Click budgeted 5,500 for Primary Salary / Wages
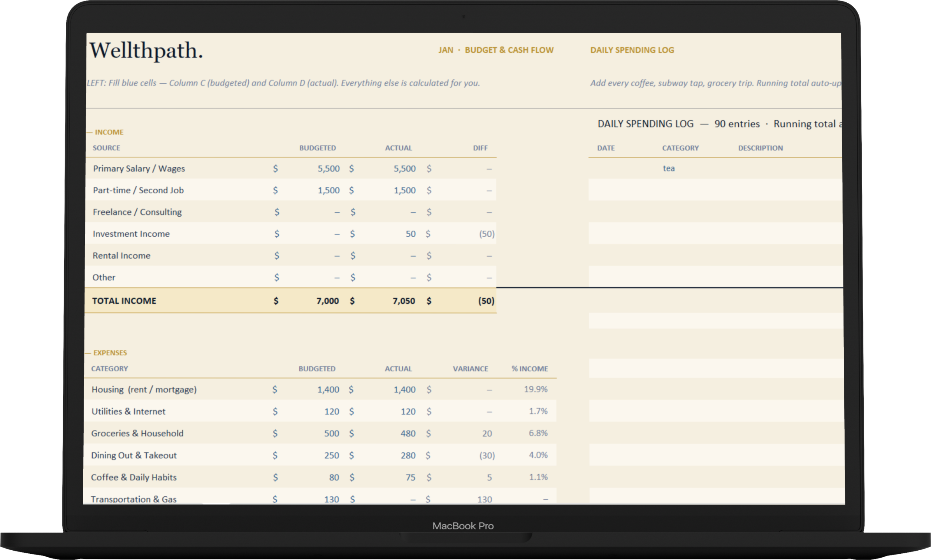 (x=328, y=168)
